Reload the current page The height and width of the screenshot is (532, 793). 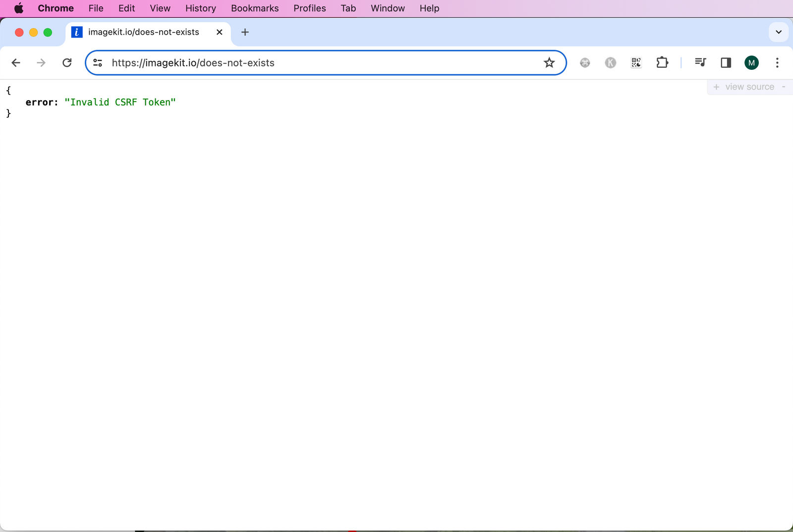[67, 62]
